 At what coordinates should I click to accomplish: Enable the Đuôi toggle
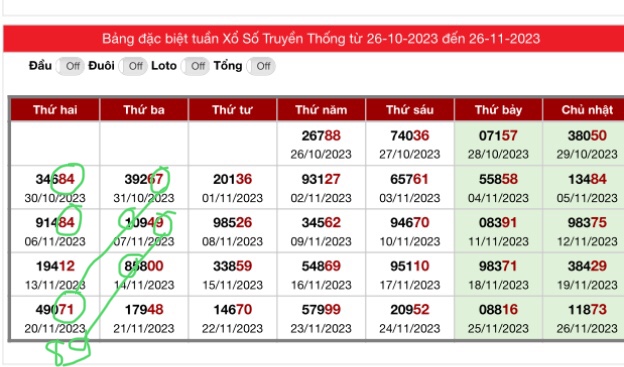tap(133, 66)
